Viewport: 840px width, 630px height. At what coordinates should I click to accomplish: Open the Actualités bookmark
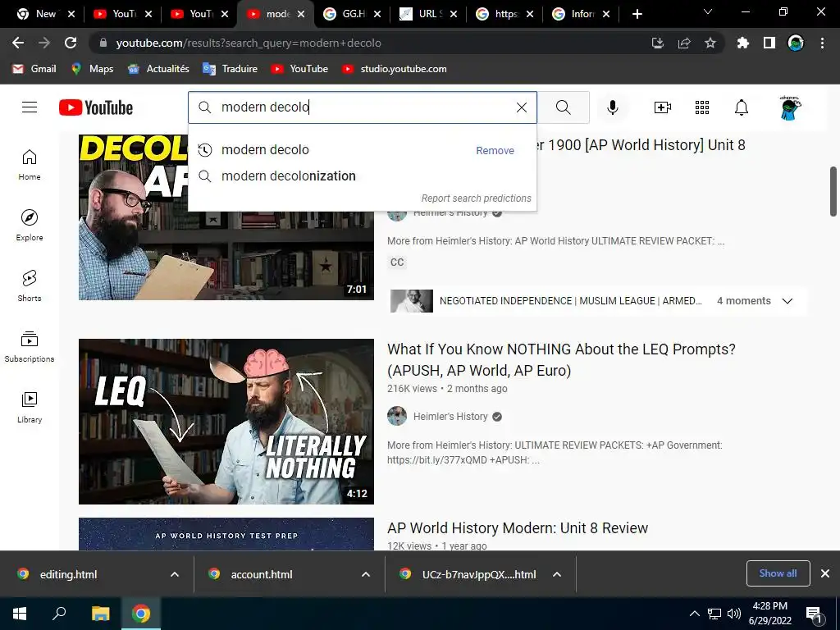(158, 69)
